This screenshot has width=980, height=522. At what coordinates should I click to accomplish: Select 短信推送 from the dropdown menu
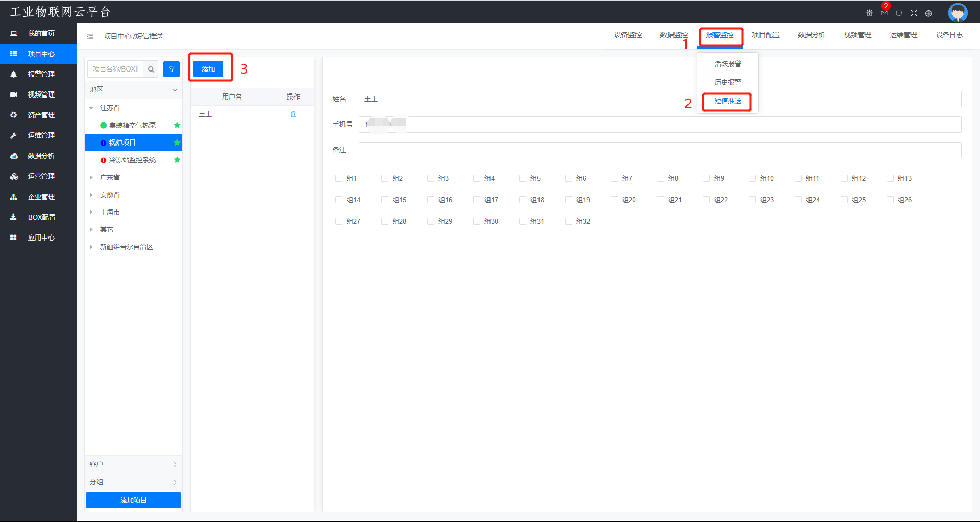pyautogui.click(x=728, y=101)
